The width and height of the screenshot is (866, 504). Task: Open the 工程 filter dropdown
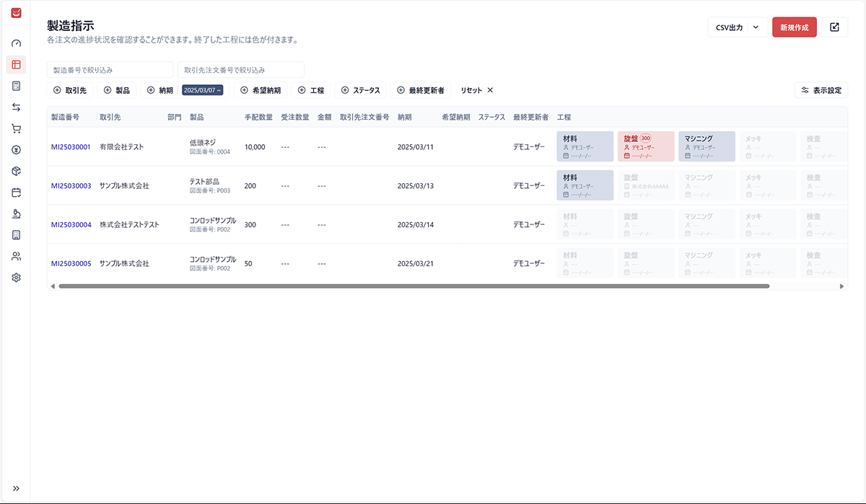coord(311,90)
